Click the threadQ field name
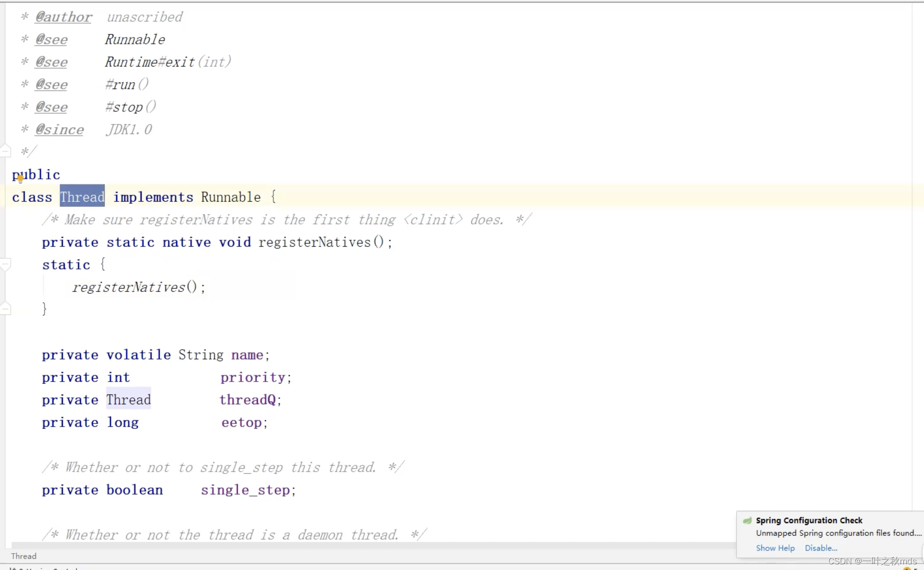The width and height of the screenshot is (924, 570). coord(248,400)
